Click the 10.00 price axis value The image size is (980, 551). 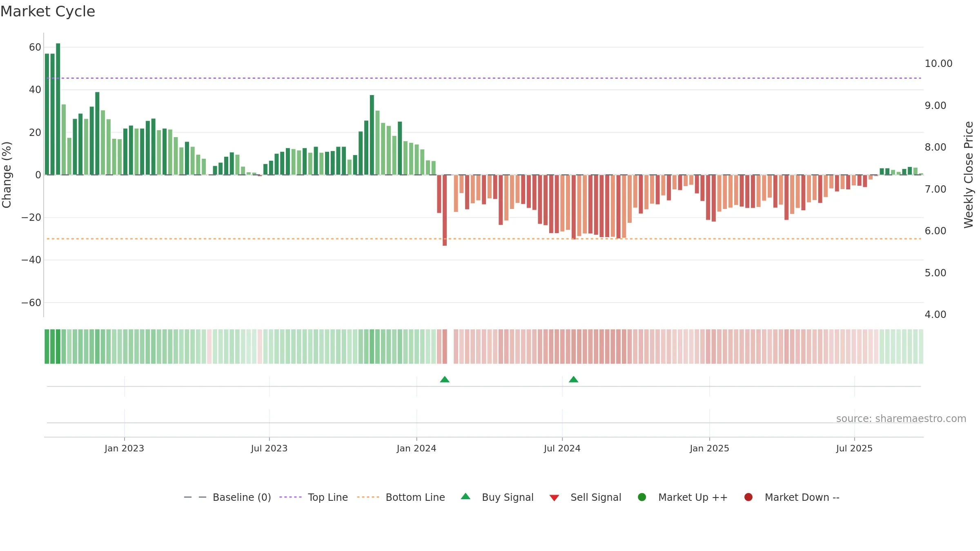pos(938,64)
